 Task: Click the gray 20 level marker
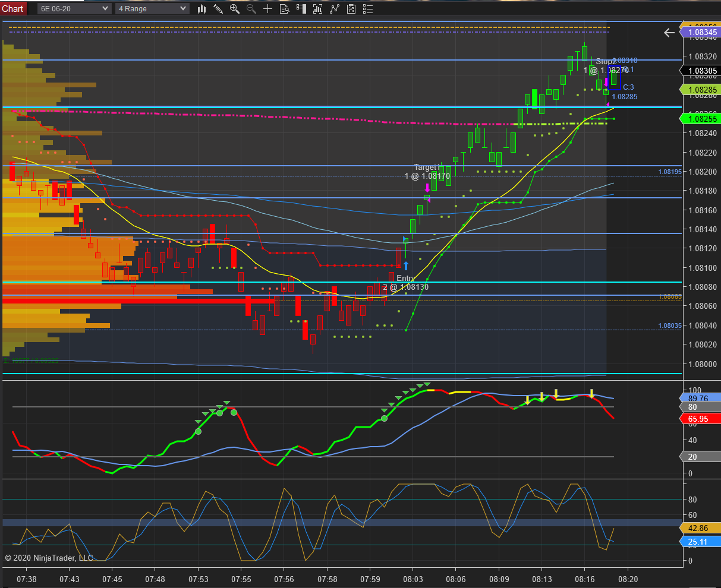click(x=700, y=457)
